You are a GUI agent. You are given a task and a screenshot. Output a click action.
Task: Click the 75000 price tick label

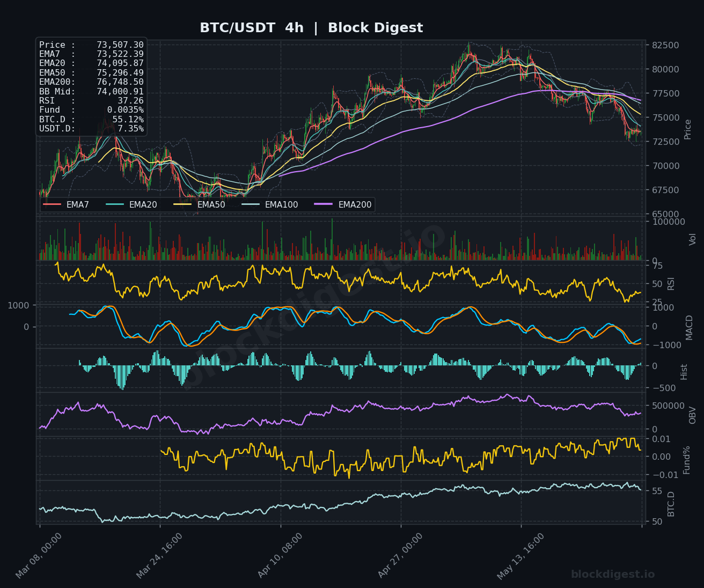coord(665,117)
